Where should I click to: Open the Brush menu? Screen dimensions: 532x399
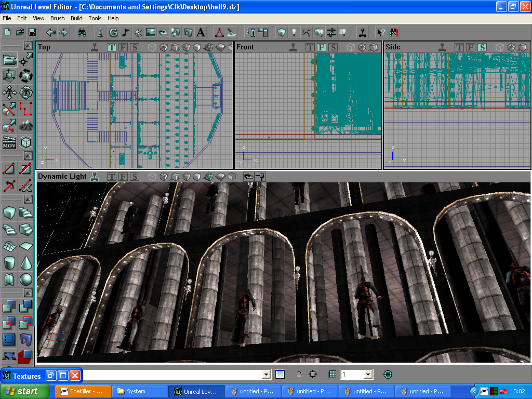[58, 18]
